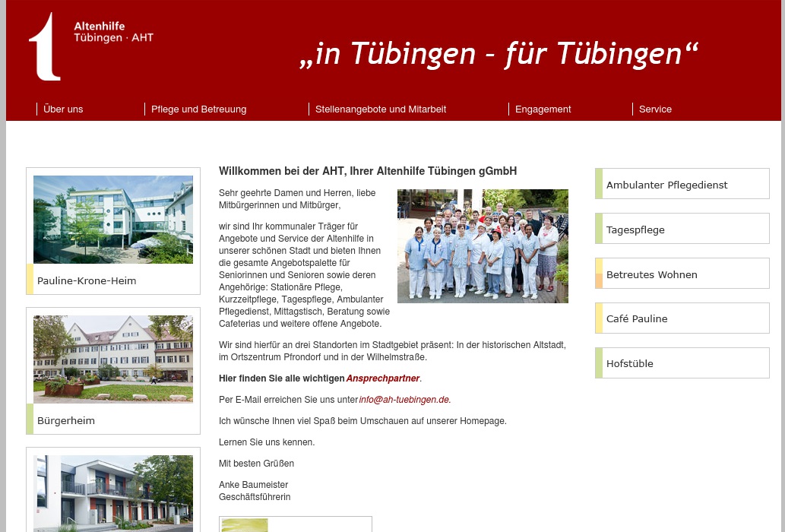This screenshot has height=532, width=785.
Task: Click the Bürgerheim caption label
Action: pyautogui.click(x=66, y=420)
